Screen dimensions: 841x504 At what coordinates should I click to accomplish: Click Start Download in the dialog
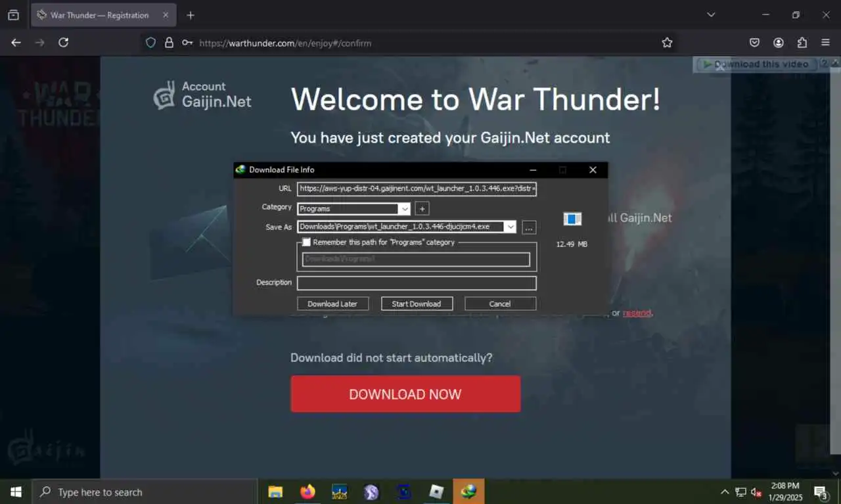click(x=416, y=304)
